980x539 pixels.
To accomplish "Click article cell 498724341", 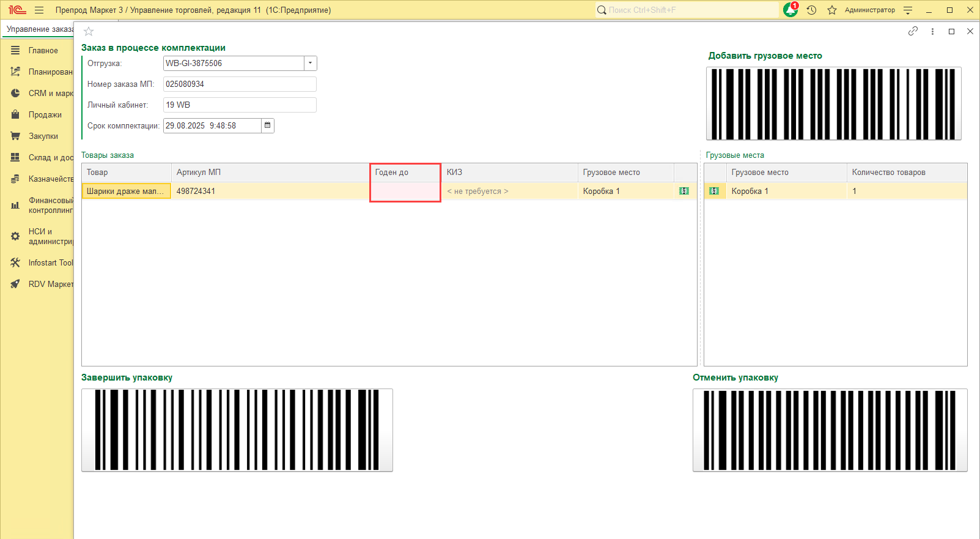I will click(x=271, y=191).
